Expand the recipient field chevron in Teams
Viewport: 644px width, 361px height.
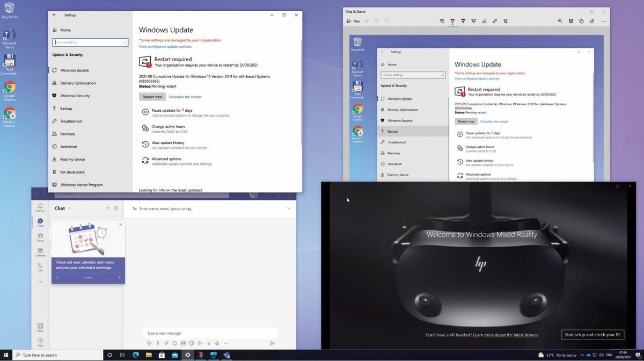coord(289,208)
